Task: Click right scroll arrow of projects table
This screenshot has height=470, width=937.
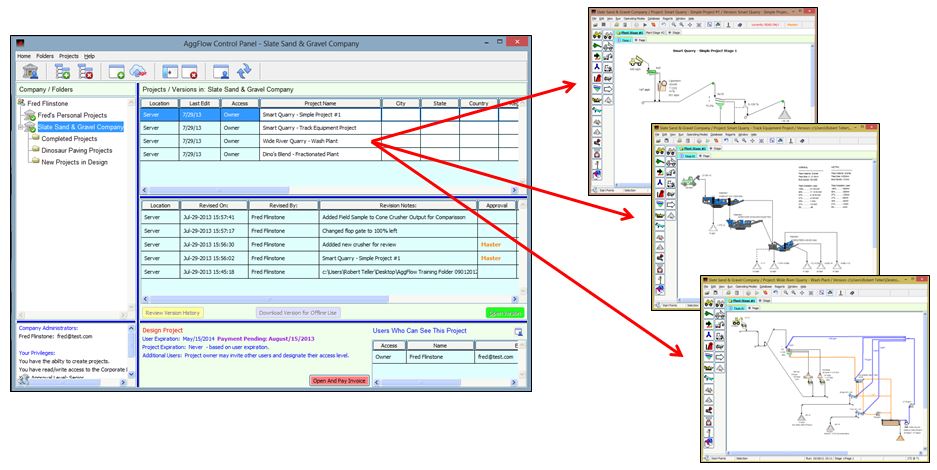Action: pos(515,190)
